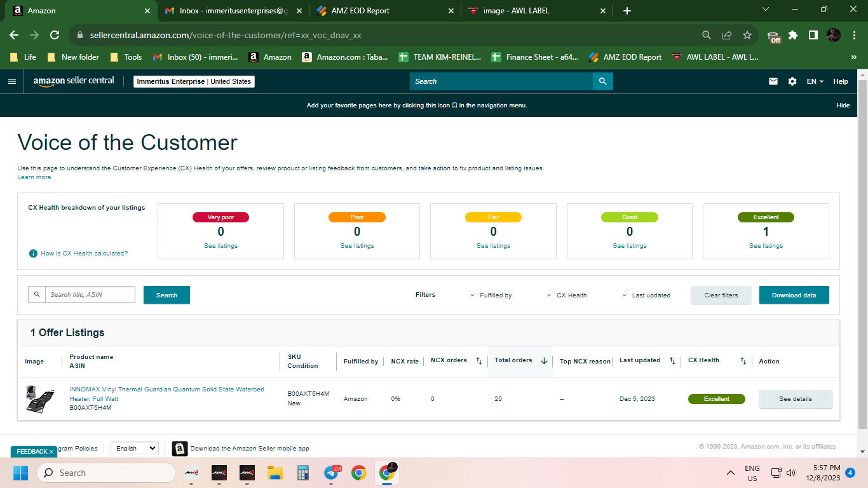
Task: Reload the current browser page
Action: (x=55, y=35)
